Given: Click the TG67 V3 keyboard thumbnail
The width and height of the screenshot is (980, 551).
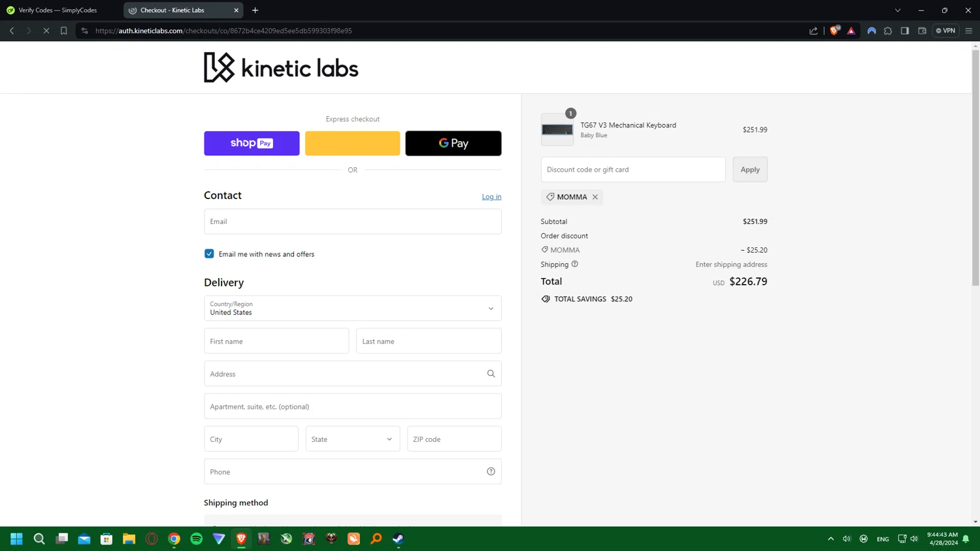Looking at the screenshot, I should tap(557, 129).
